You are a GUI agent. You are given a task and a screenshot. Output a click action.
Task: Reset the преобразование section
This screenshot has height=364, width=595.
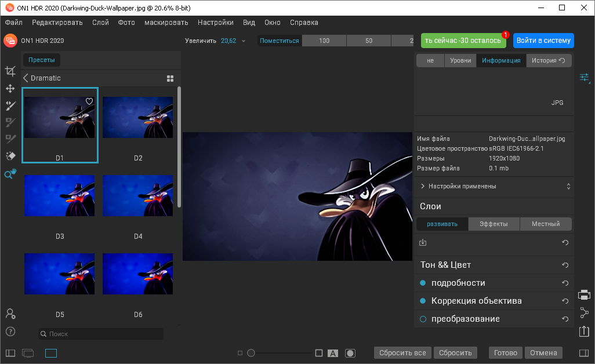point(565,319)
